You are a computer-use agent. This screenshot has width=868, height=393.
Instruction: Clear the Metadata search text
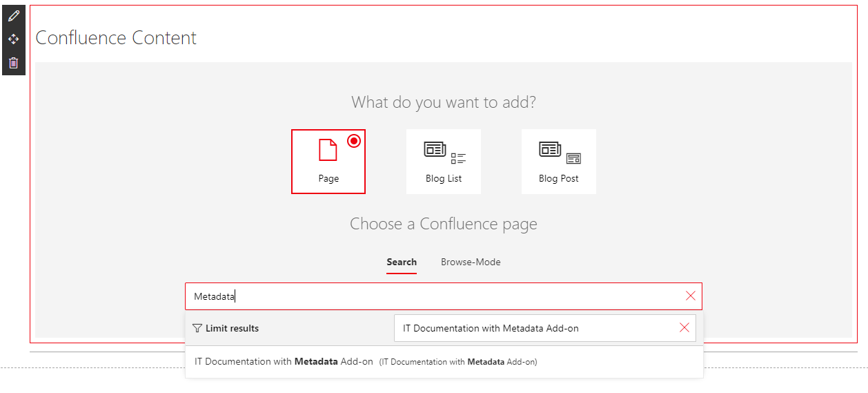point(691,296)
